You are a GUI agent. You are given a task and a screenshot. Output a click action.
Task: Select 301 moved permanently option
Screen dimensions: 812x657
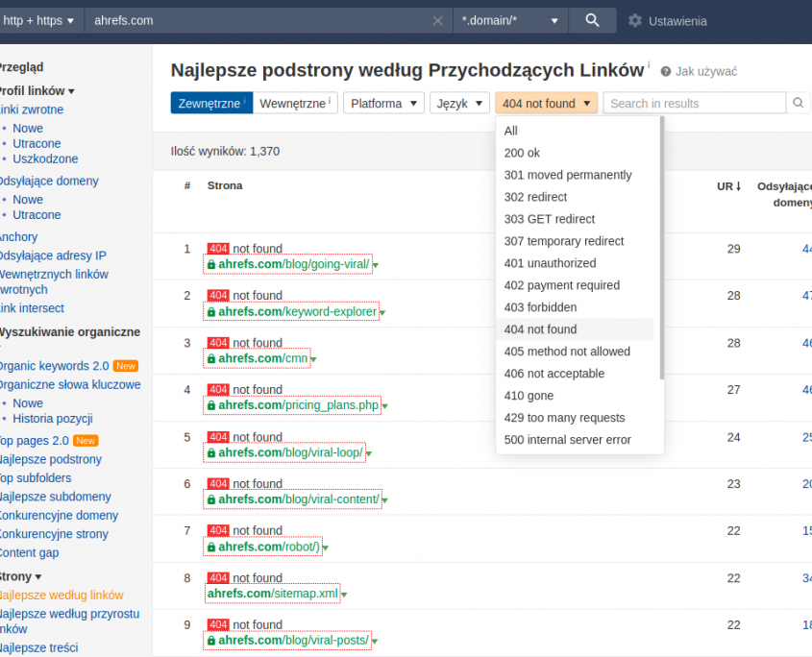tap(575, 175)
